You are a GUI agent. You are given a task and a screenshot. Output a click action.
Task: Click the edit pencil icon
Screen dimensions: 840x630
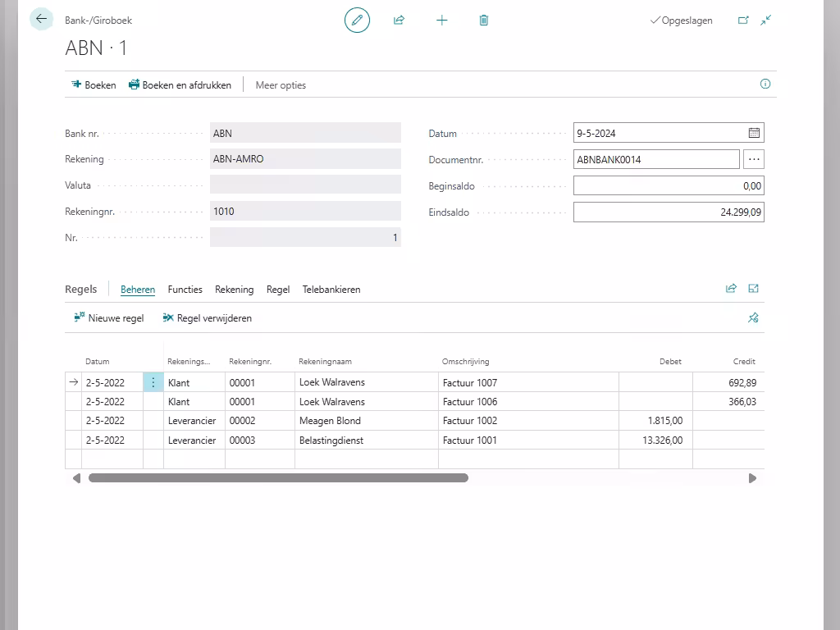[357, 21]
